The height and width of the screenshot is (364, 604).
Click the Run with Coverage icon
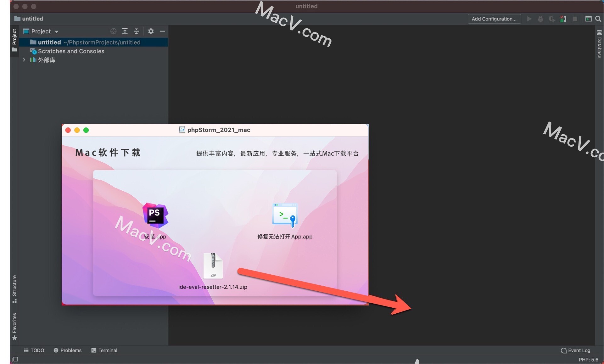click(x=552, y=19)
